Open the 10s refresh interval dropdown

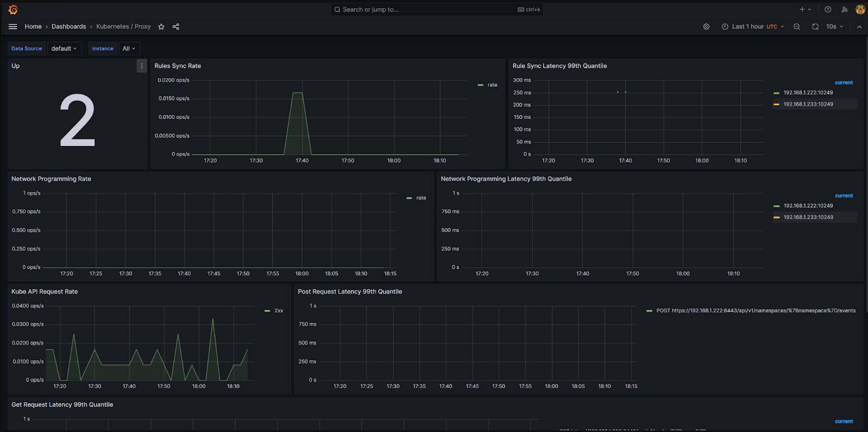coord(834,27)
